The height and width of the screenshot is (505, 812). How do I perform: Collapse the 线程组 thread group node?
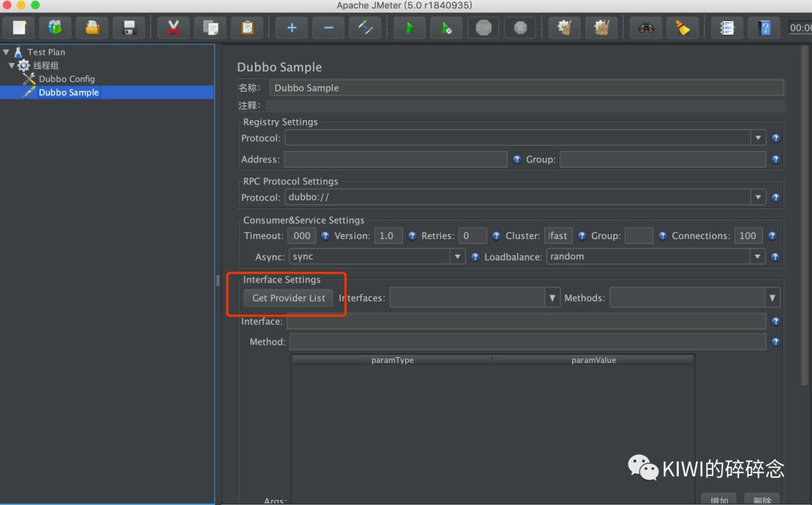coord(11,65)
